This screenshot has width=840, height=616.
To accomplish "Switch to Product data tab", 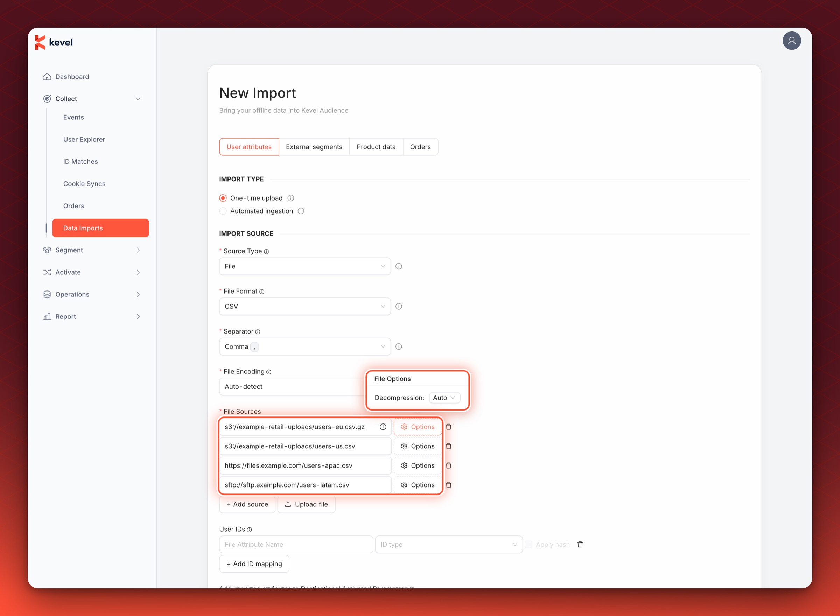I will (x=376, y=147).
